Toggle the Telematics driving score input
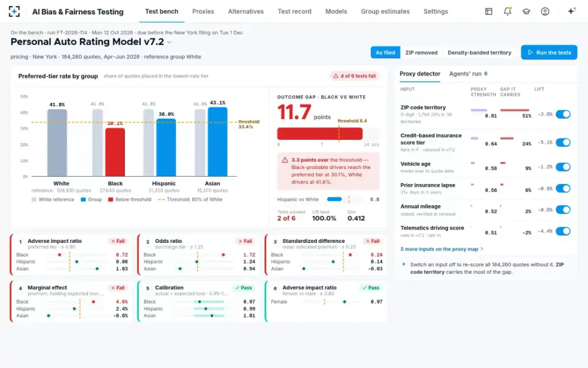The width and height of the screenshot is (588, 368). (x=563, y=231)
